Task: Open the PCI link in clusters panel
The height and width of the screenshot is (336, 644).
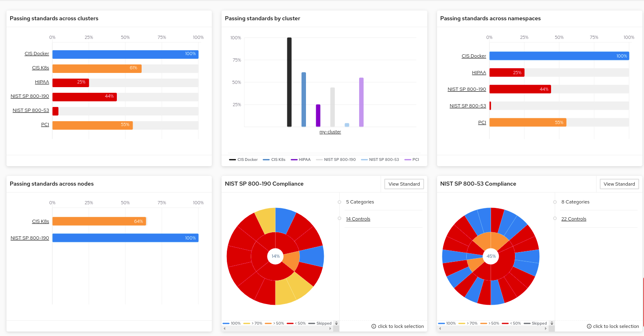Action: pos(45,124)
